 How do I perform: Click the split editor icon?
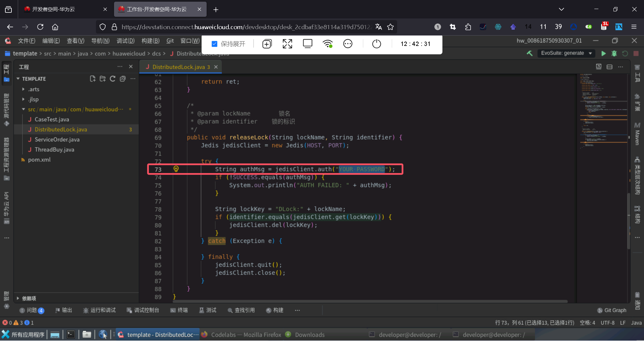click(x=609, y=67)
